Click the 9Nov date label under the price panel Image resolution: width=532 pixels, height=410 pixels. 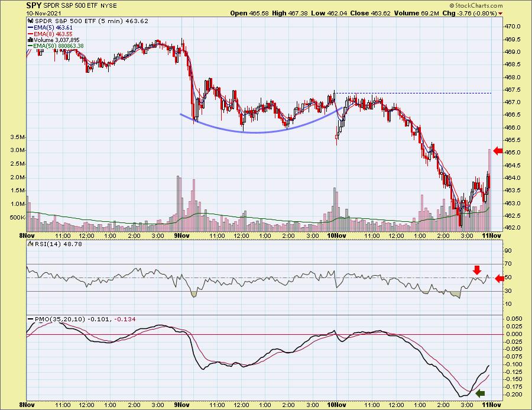pos(181,235)
